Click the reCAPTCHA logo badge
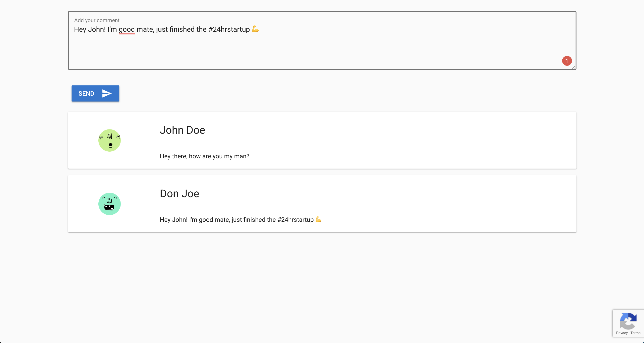The height and width of the screenshot is (343, 644). (628, 321)
